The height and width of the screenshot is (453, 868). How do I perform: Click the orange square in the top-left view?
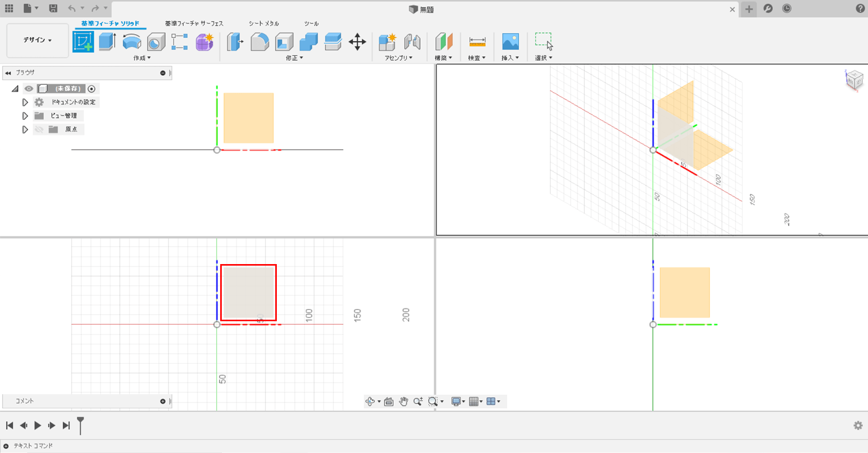pos(249,118)
